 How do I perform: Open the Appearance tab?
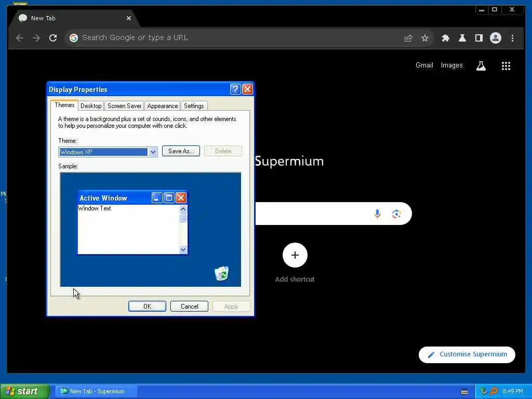[163, 106]
